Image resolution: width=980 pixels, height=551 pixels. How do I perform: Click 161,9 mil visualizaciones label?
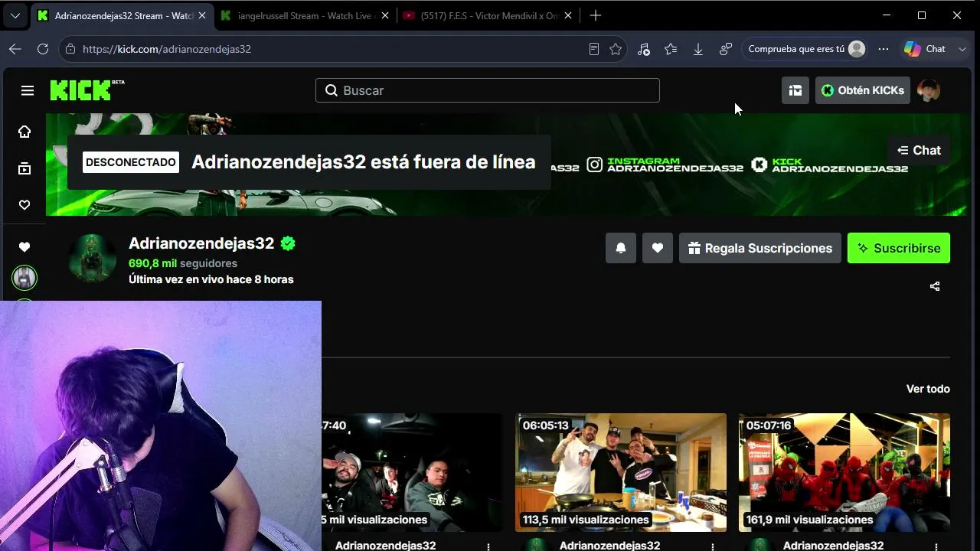[x=809, y=520]
